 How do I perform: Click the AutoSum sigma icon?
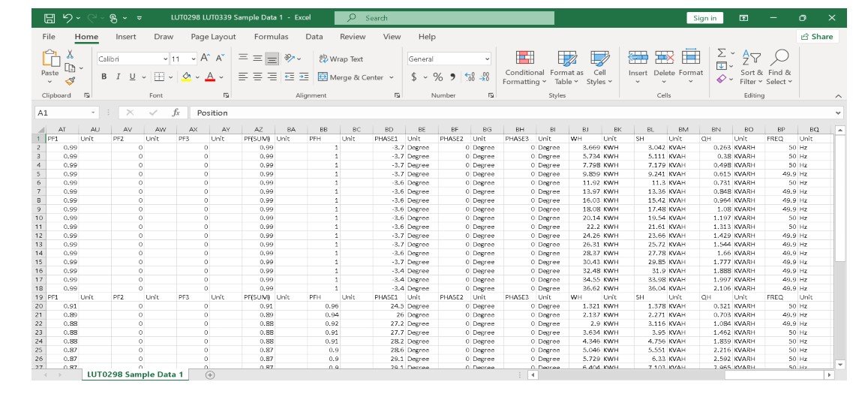721,53
